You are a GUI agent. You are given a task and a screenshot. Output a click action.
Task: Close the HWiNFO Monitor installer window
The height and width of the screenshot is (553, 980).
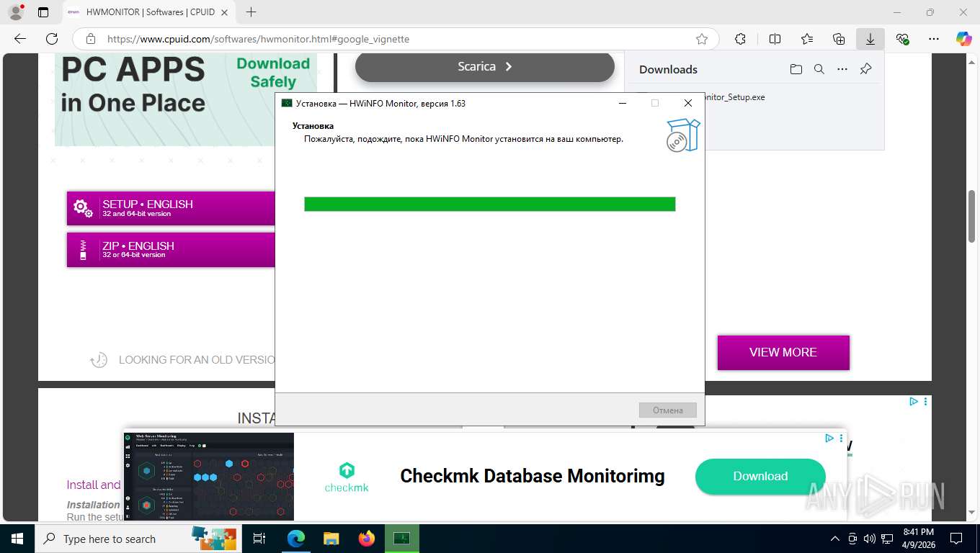688,103
